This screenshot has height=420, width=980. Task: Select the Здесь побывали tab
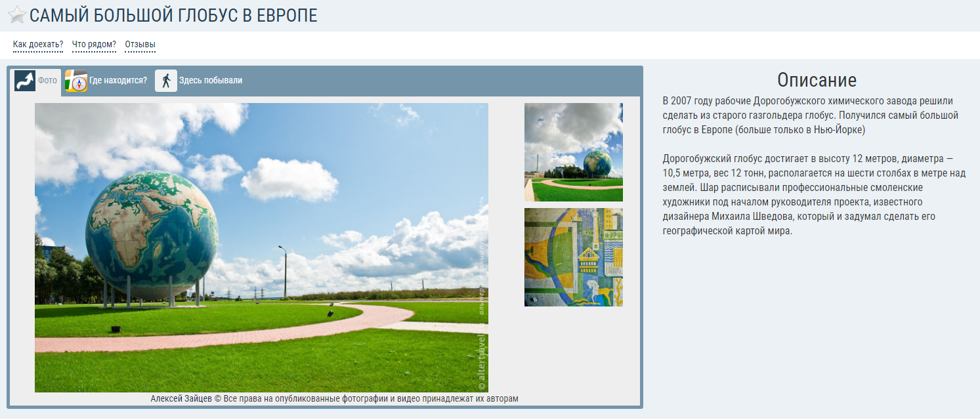point(211,81)
